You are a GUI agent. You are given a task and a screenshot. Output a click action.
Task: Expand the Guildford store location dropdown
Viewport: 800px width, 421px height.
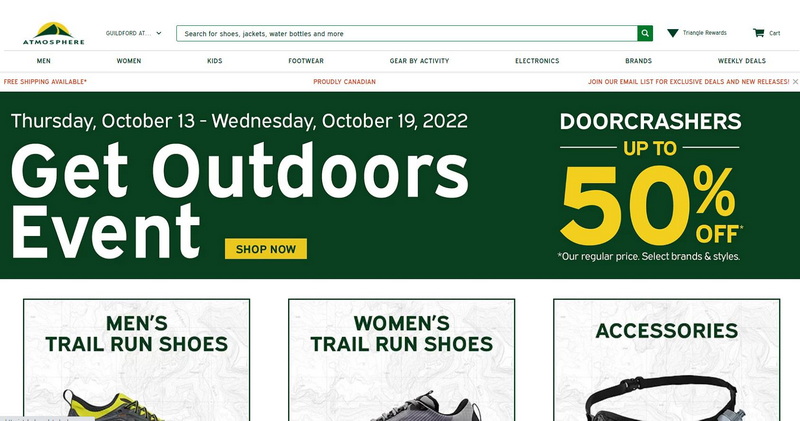tap(134, 33)
